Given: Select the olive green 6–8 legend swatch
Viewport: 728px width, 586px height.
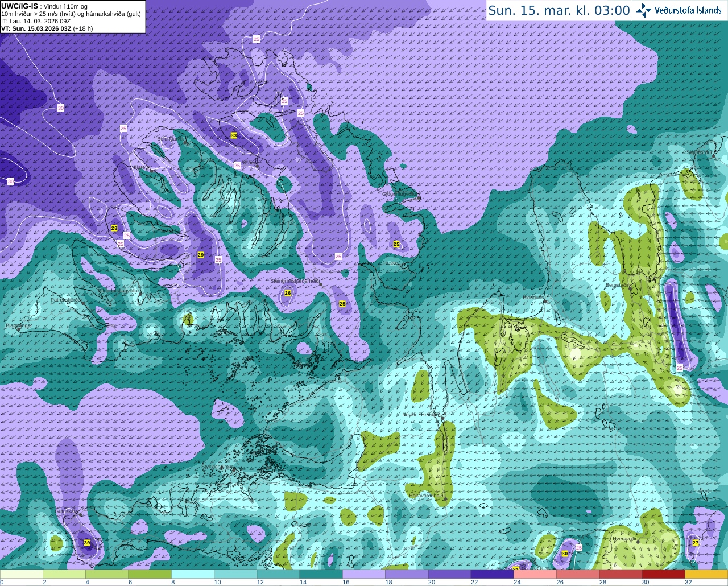Looking at the screenshot, I should [150, 574].
